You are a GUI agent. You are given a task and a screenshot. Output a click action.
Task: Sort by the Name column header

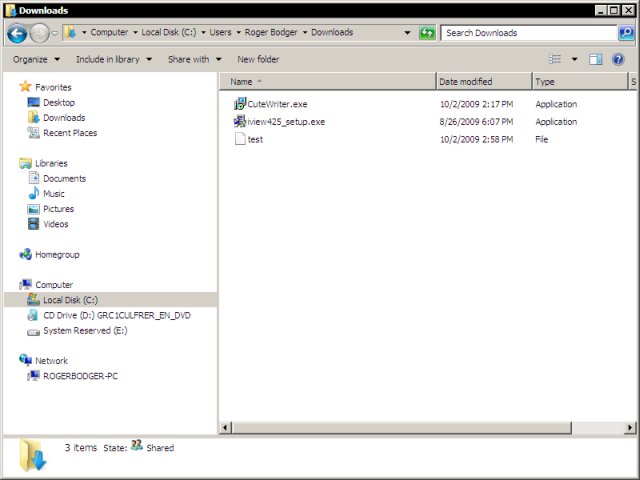(x=328, y=82)
